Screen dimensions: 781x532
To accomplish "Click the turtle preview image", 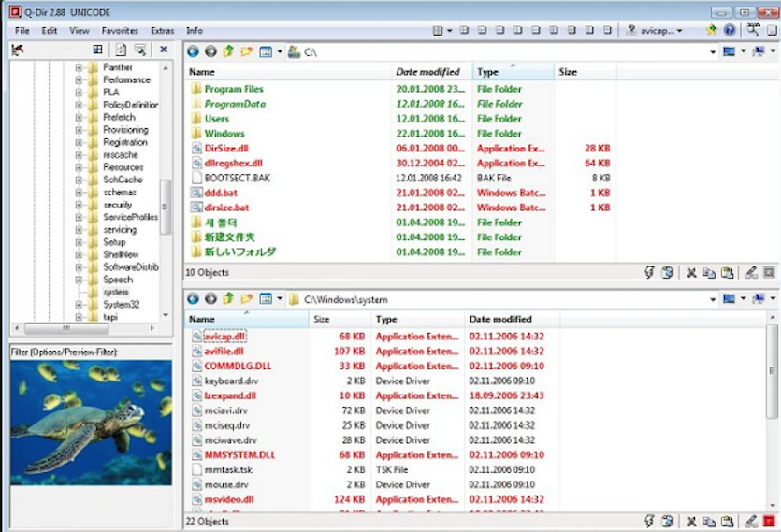I will click(x=91, y=423).
